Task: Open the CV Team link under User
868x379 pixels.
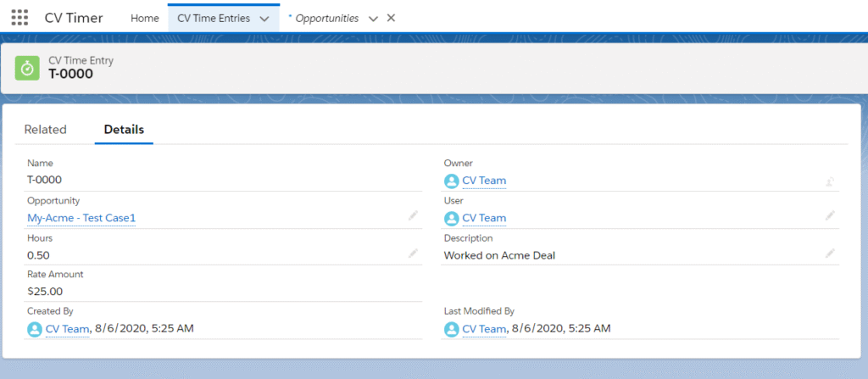Action: (484, 218)
